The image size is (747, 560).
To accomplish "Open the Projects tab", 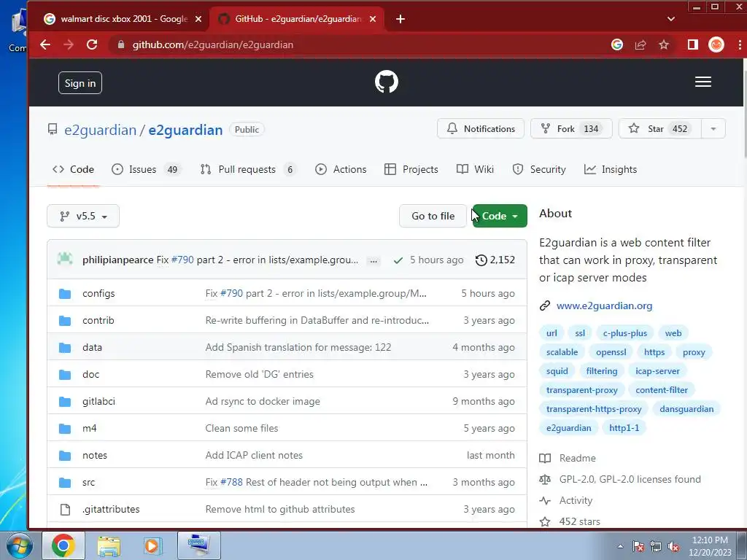I will (411, 169).
